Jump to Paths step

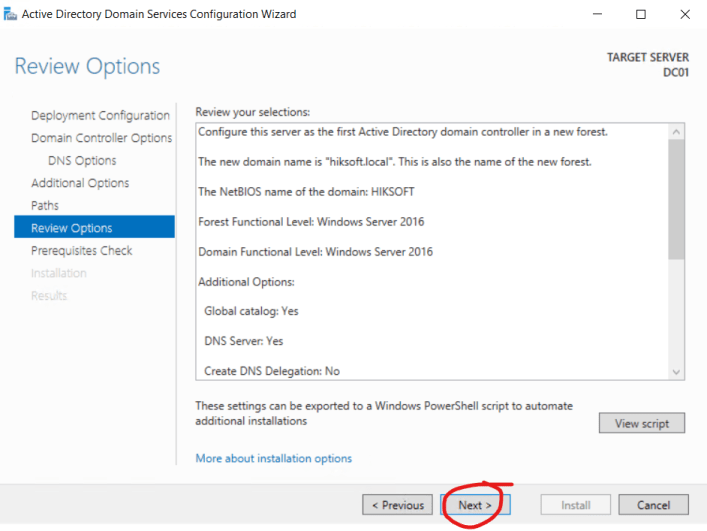point(45,206)
